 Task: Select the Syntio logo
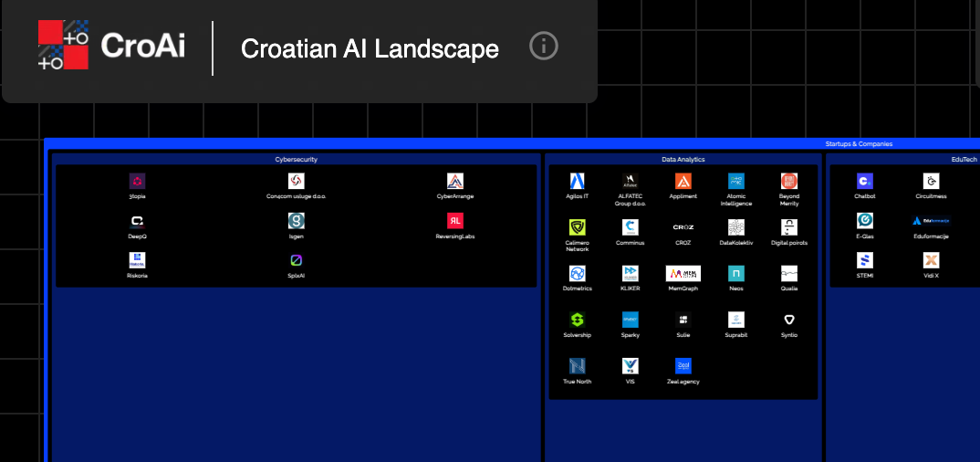(x=789, y=320)
